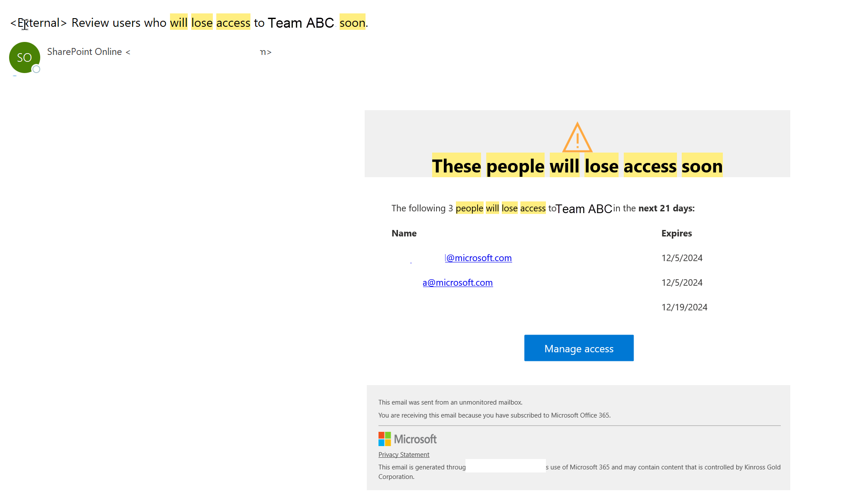
Task: Click the Name column header
Action: click(x=404, y=233)
